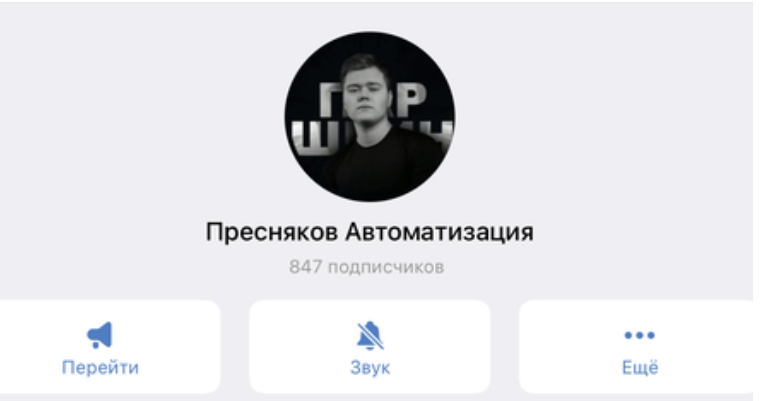Click the crossed-out bell icon
The height and width of the screenshot is (401, 761).
point(370,335)
